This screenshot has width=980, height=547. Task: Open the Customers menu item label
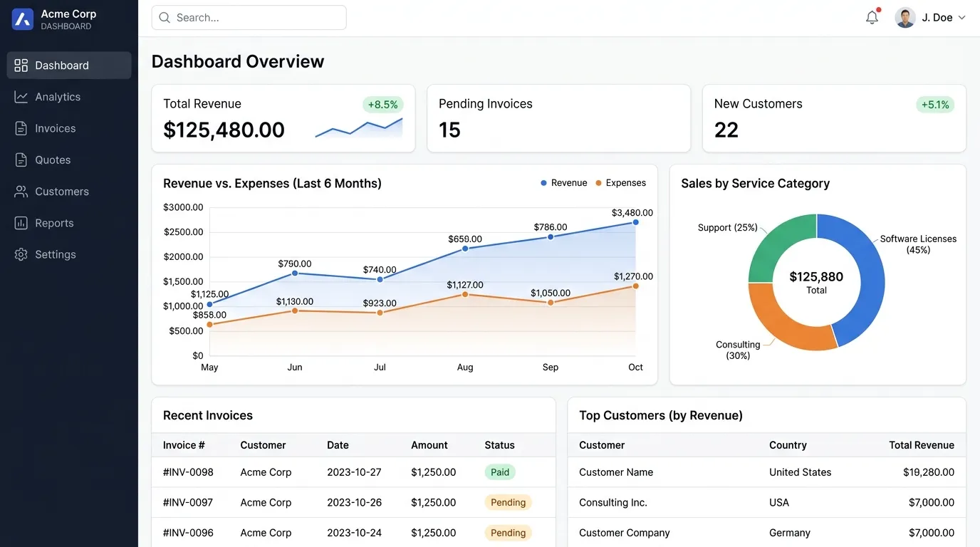pyautogui.click(x=62, y=192)
